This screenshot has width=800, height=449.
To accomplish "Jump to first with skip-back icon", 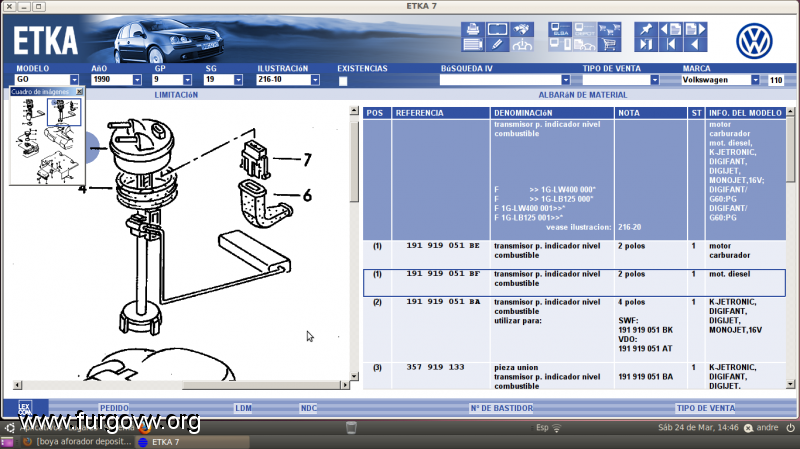I will 670,45.
